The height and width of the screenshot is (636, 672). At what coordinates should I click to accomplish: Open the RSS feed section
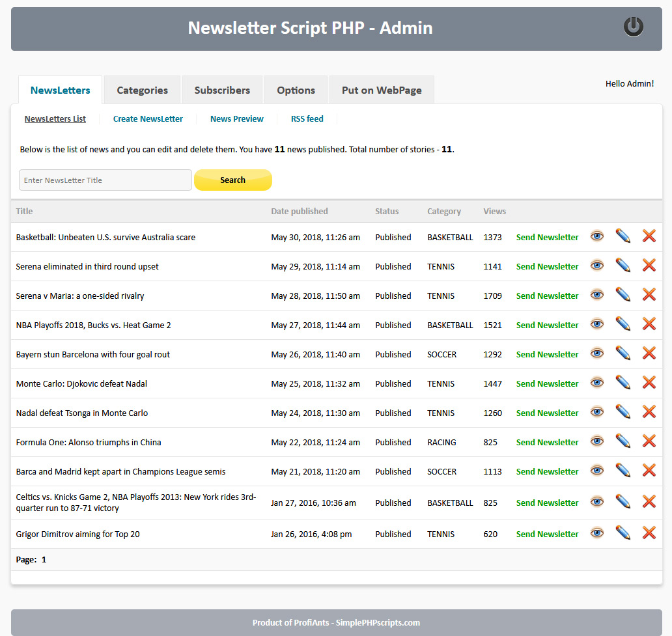click(307, 118)
